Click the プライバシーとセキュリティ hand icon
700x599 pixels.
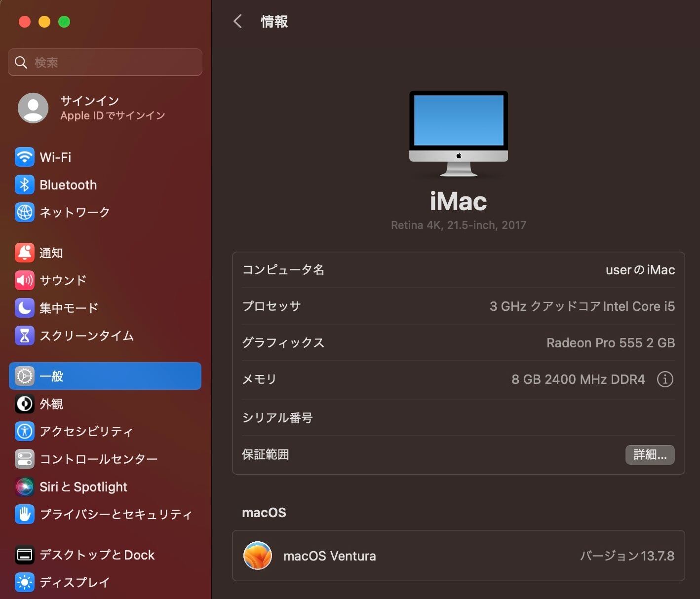[x=25, y=514]
